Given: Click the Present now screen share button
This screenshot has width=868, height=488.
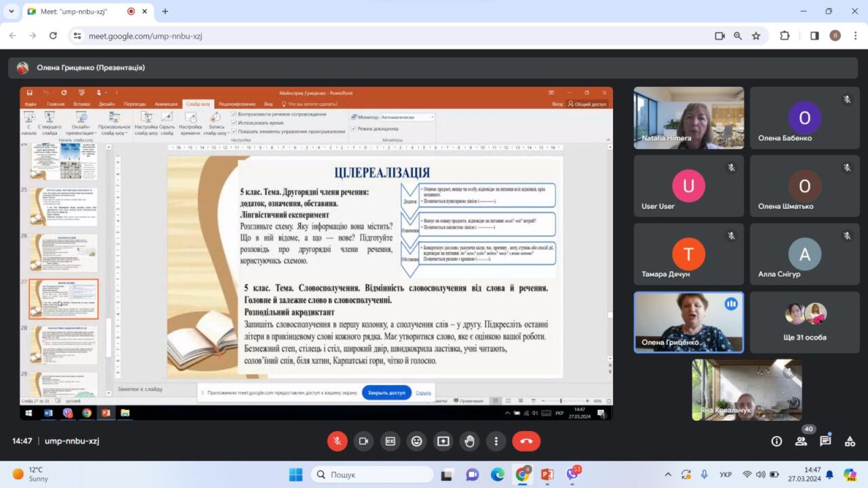Looking at the screenshot, I should (443, 441).
